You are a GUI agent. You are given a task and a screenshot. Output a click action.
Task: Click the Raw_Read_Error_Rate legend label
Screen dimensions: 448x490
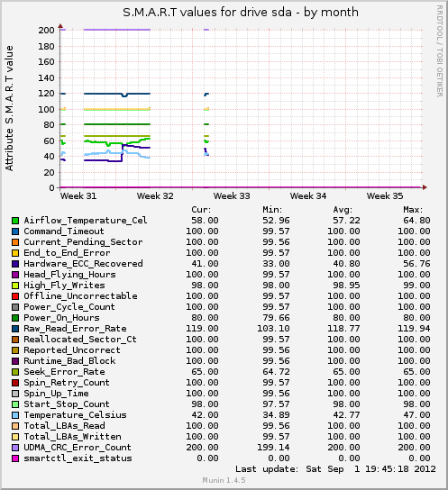point(76,329)
